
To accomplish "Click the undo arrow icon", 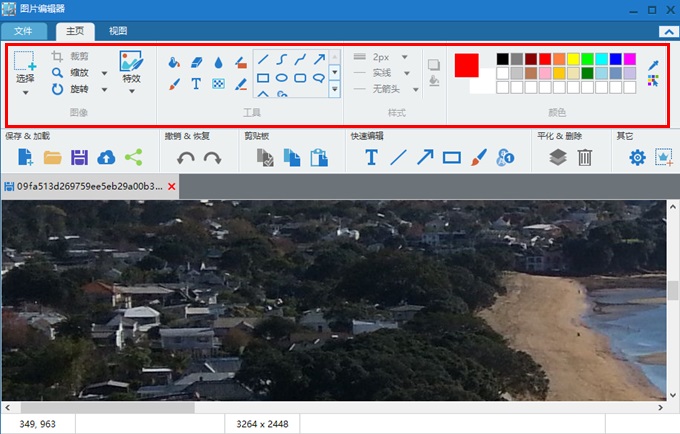I will (186, 157).
